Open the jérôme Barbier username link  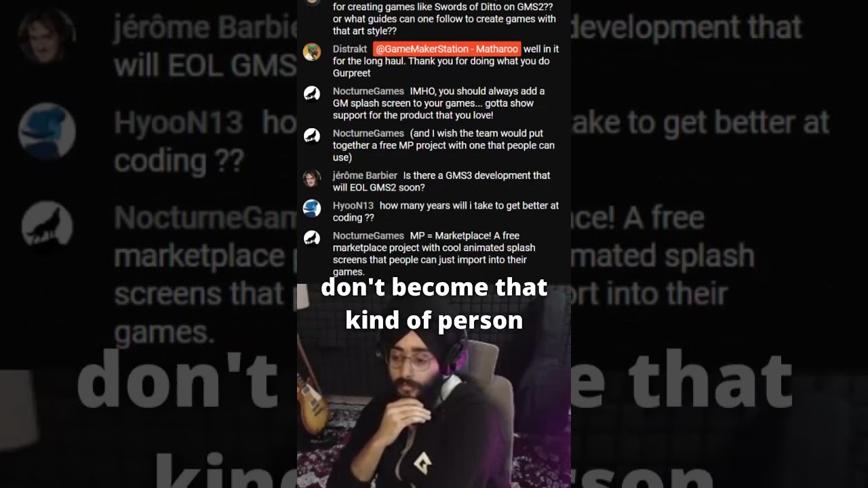(x=365, y=176)
